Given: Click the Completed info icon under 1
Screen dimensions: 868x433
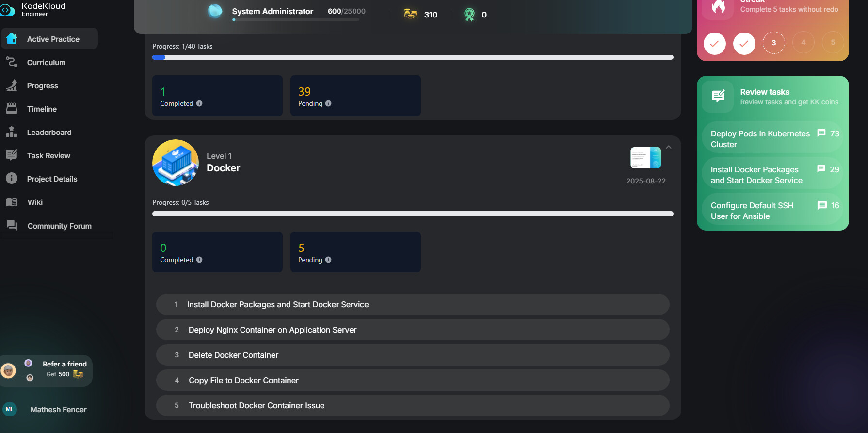Looking at the screenshot, I should tap(199, 103).
